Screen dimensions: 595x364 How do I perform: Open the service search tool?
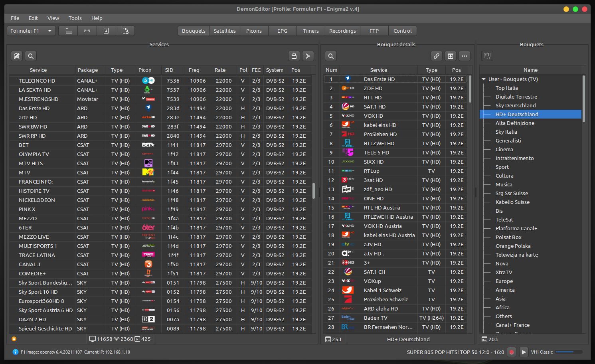(x=31, y=56)
